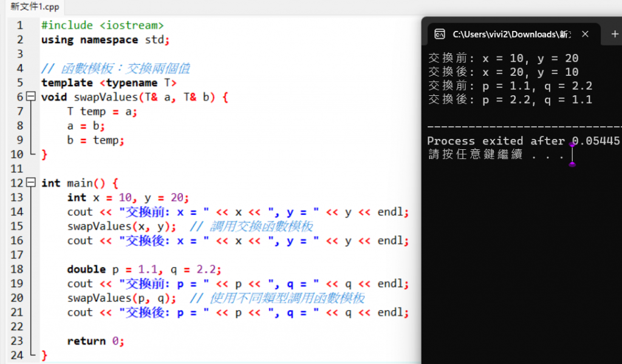Screen dimensions: 622x364
Task: Click the terminal icon in console tab
Action: coord(440,34)
